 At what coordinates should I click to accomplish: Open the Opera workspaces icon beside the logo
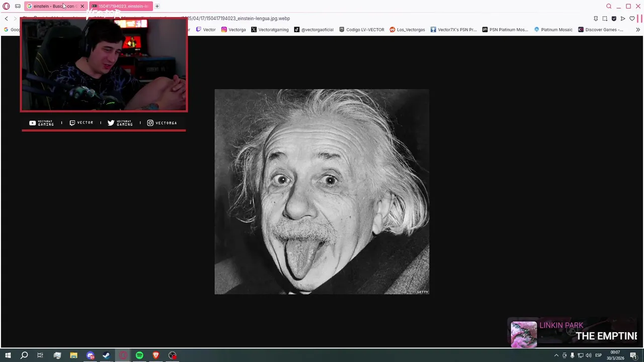point(18,6)
